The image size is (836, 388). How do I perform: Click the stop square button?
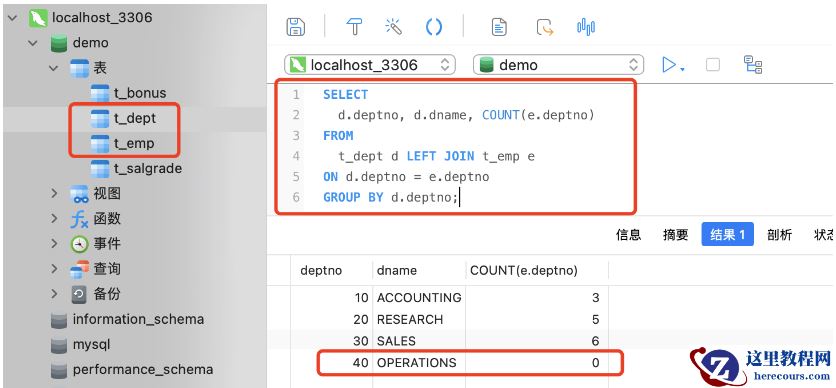pyautogui.click(x=712, y=65)
